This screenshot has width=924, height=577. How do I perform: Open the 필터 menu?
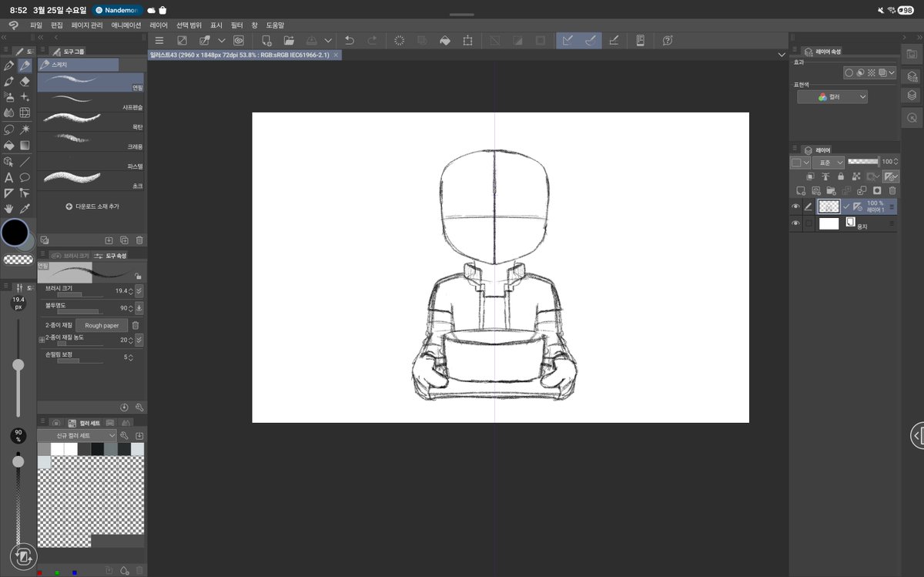[x=237, y=25]
